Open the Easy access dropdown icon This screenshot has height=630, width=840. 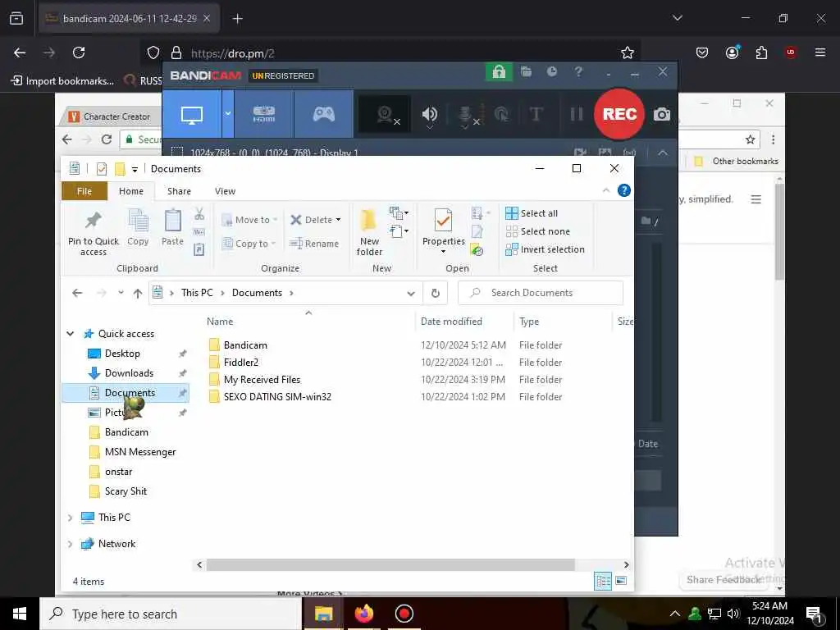click(399, 231)
